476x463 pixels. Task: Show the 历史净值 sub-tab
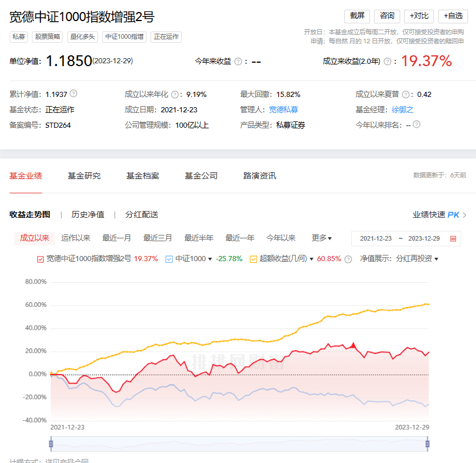pyautogui.click(x=88, y=214)
